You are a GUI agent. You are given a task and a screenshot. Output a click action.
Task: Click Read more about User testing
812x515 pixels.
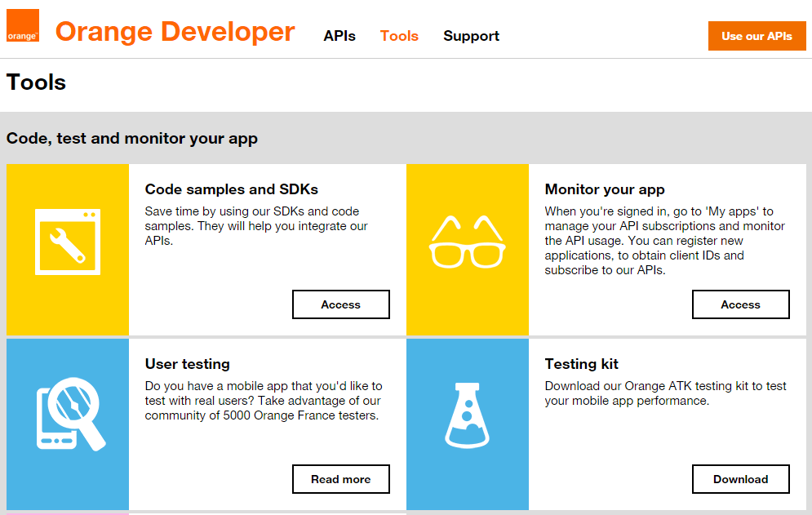tap(340, 479)
